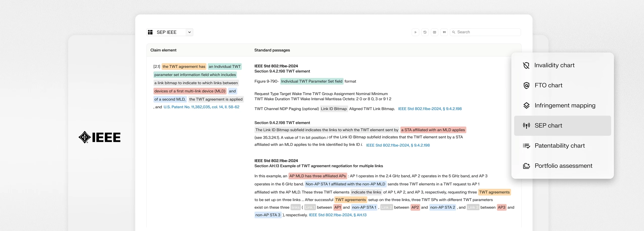
Task: Click the 'Link 2' gray tag
Action: 387,208
